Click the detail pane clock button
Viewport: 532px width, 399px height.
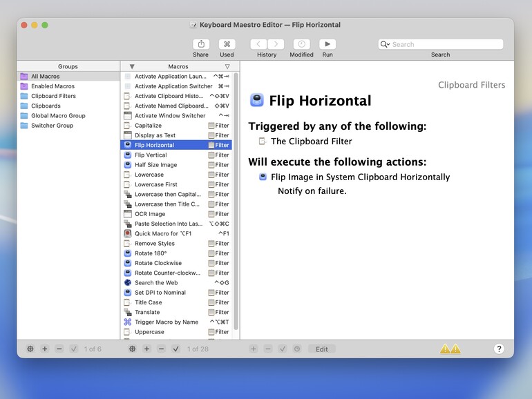[297, 349]
